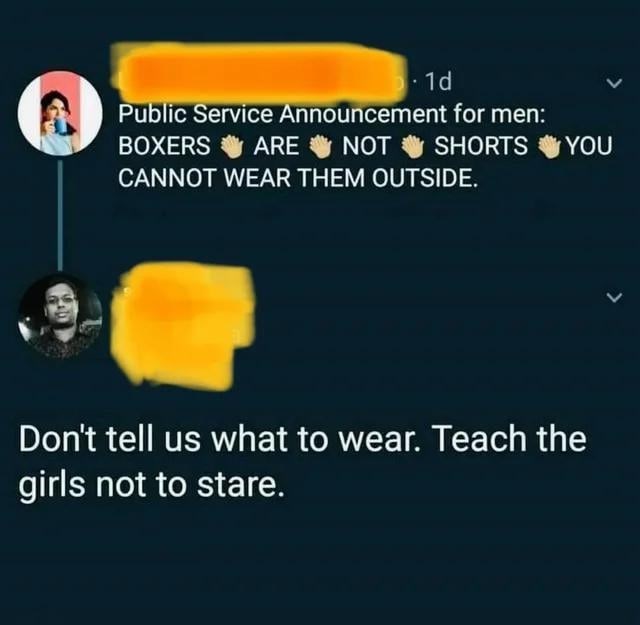Screen dimensions: 640x625
Task: Click the word SHORTS in the tweet
Action: pos(480,146)
